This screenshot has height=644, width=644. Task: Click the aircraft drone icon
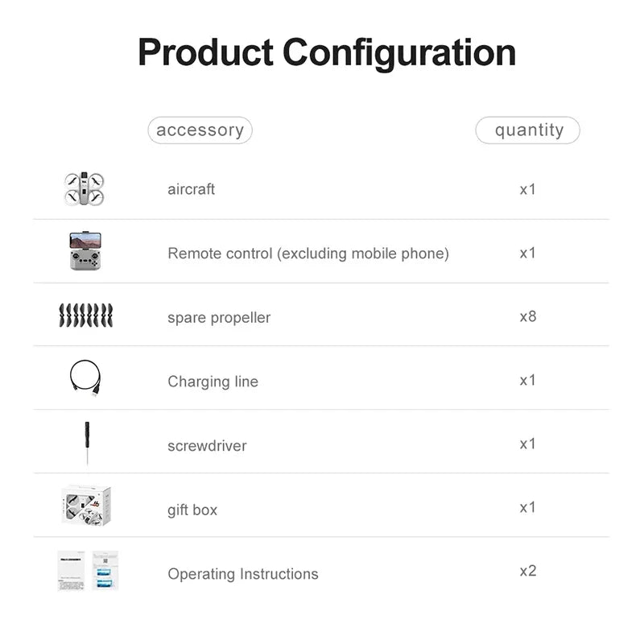[x=85, y=189]
